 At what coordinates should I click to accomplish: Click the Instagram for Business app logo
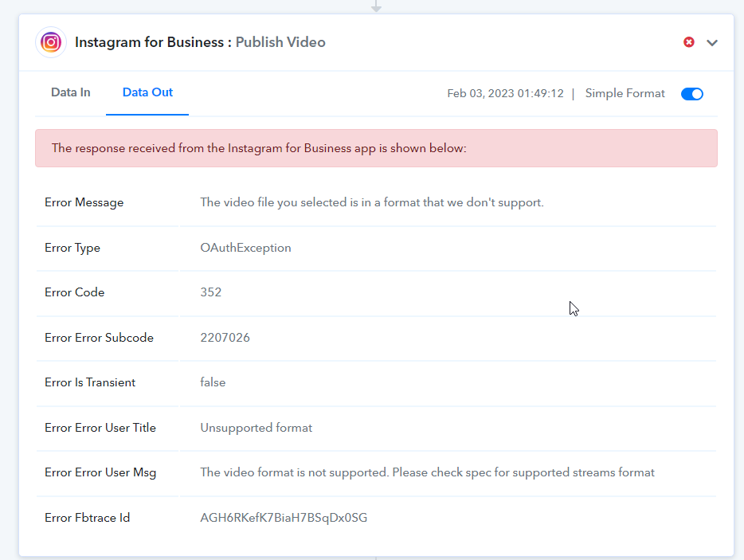[51, 42]
